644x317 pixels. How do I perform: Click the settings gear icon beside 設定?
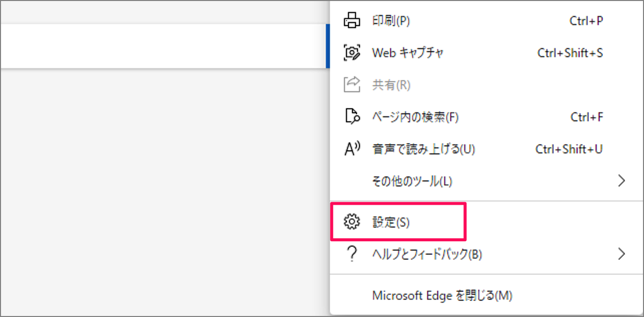tap(353, 222)
